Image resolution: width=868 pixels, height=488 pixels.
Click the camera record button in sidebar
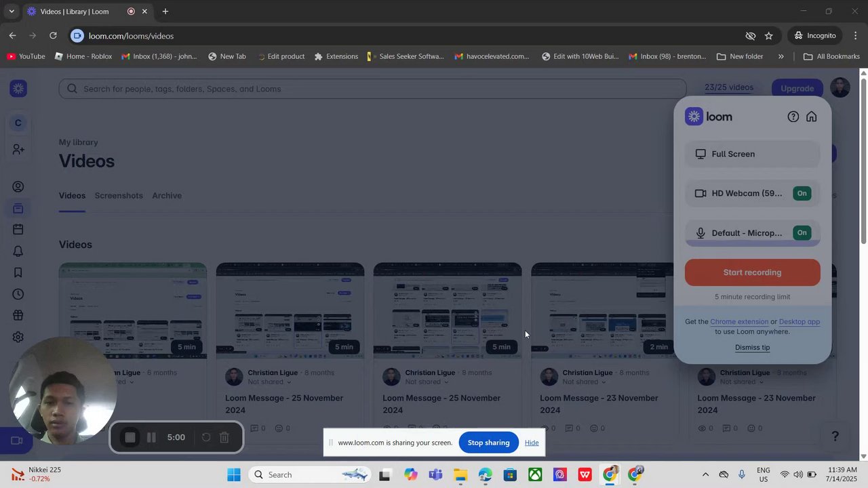coord(18,441)
